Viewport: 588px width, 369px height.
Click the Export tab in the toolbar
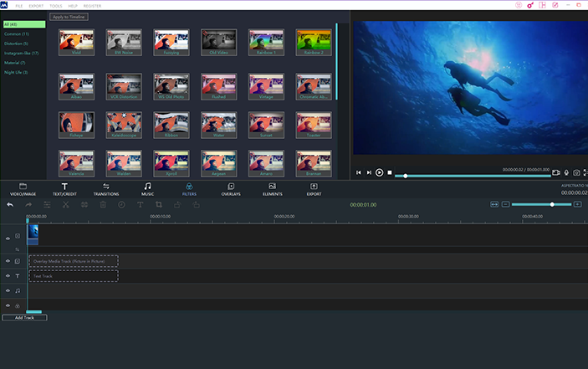point(314,189)
